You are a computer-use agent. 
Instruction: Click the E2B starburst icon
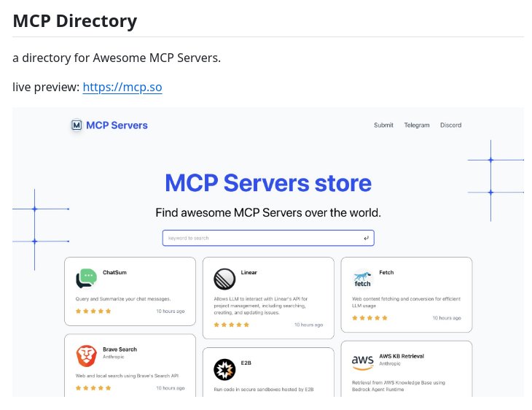(x=224, y=369)
